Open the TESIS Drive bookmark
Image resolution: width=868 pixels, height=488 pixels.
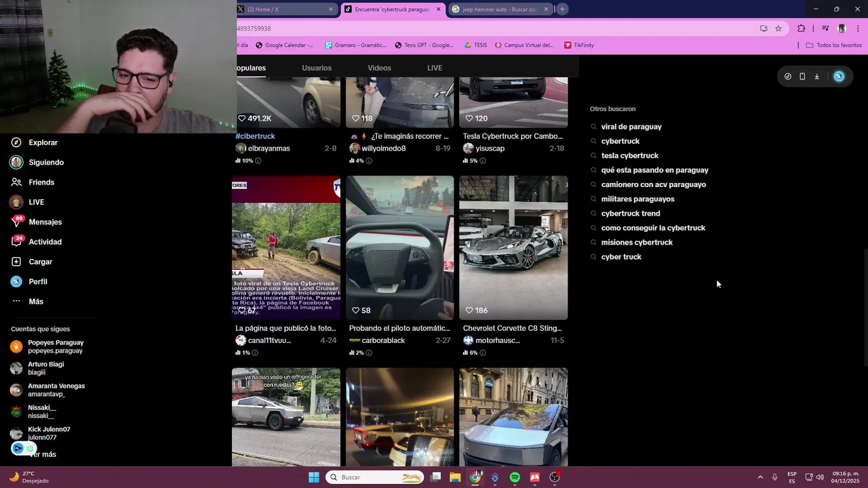point(475,45)
